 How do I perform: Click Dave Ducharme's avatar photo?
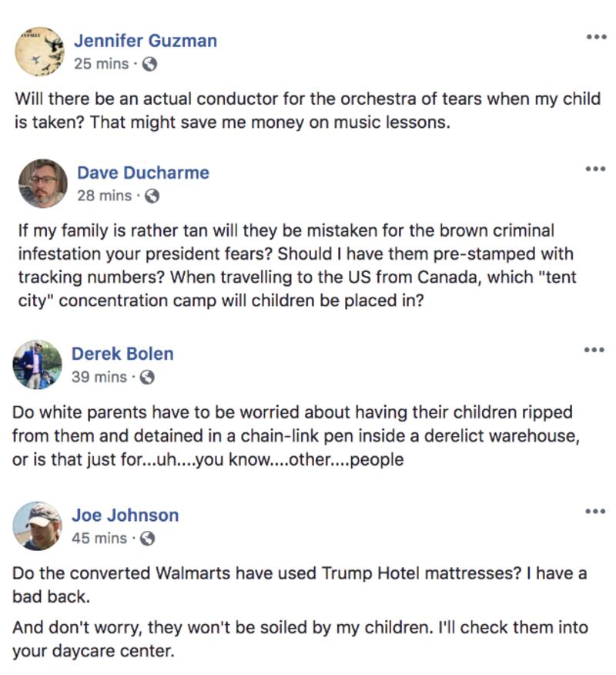(43, 183)
